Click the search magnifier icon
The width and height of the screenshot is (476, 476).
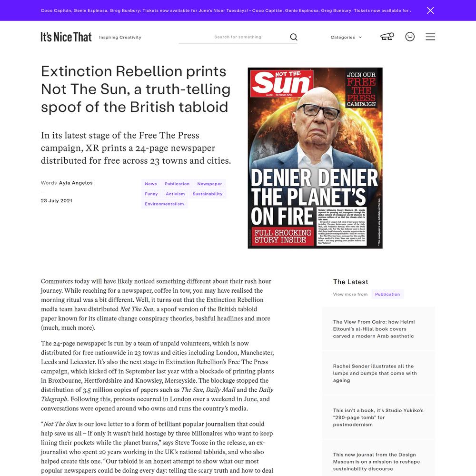pyautogui.click(x=294, y=37)
